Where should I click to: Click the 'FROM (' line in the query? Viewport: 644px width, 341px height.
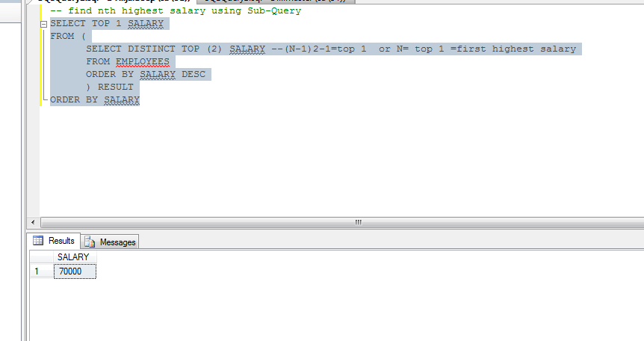tap(68, 36)
